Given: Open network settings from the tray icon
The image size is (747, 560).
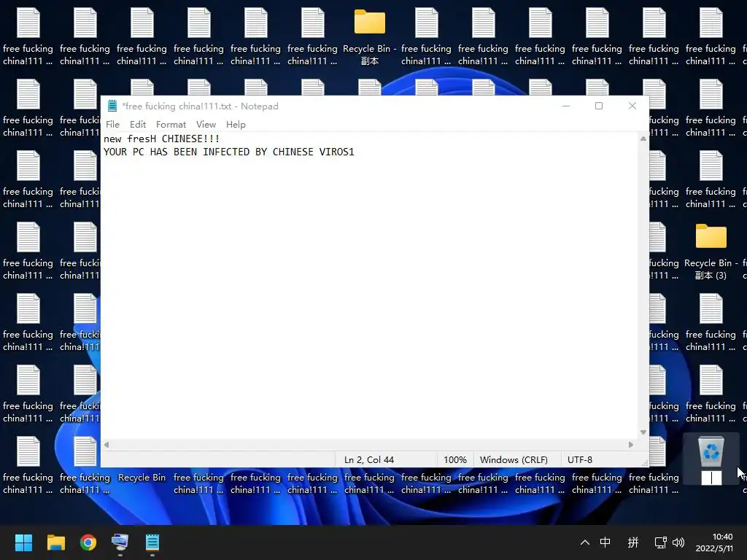Looking at the screenshot, I should [660, 542].
